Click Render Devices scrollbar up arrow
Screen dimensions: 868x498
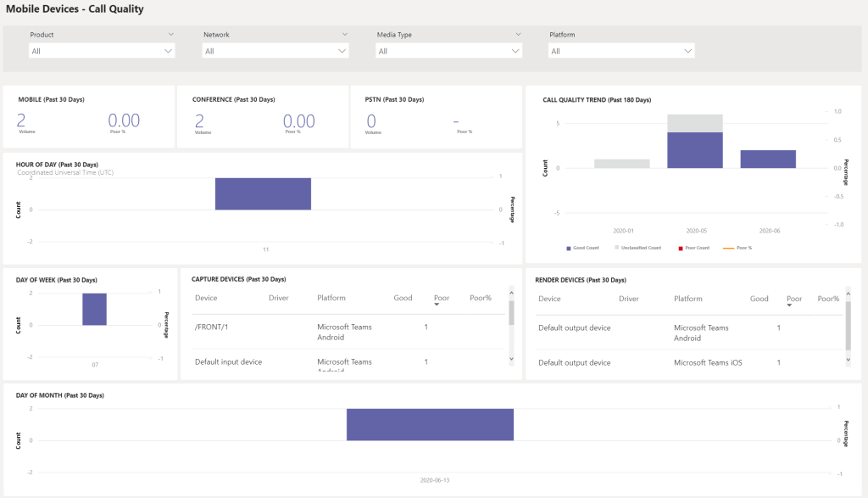(849, 292)
